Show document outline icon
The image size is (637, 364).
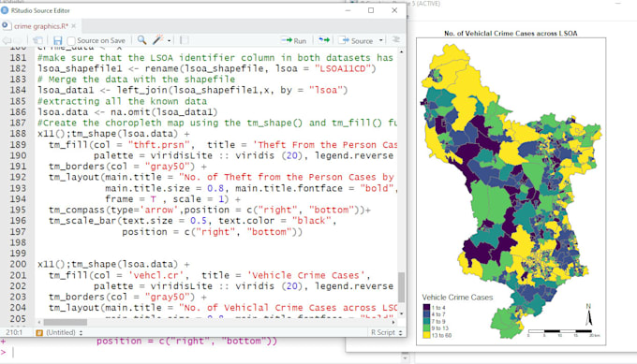click(x=395, y=39)
